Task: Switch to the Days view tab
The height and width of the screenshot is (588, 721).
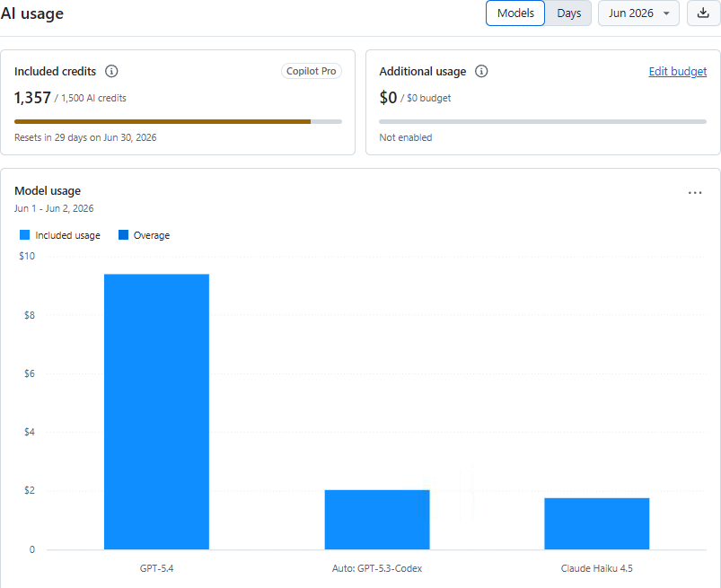Action: pos(568,13)
